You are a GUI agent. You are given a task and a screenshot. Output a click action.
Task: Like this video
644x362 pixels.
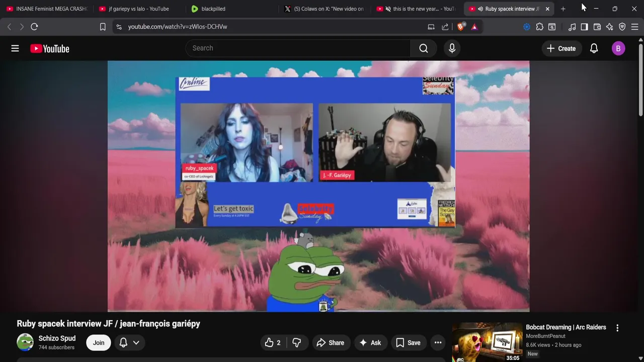(x=273, y=343)
